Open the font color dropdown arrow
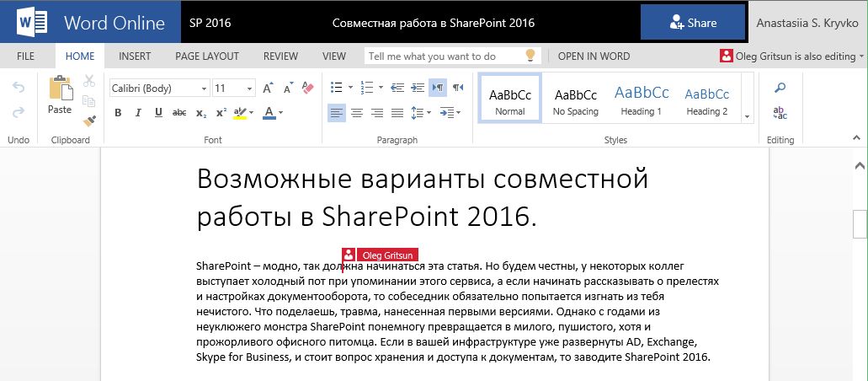868x381 pixels. coord(280,113)
